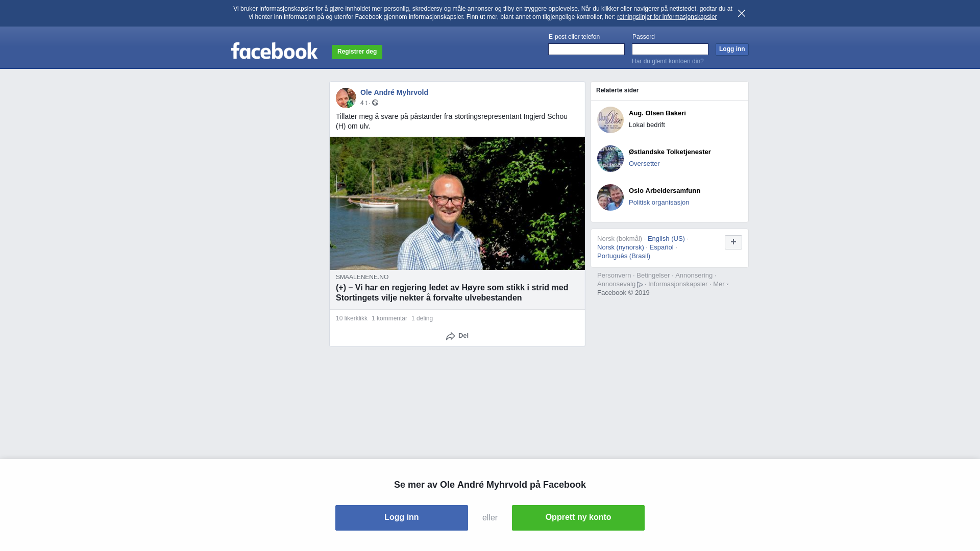Open Har du glemt kontoen din link
The image size is (980, 551).
[668, 61]
